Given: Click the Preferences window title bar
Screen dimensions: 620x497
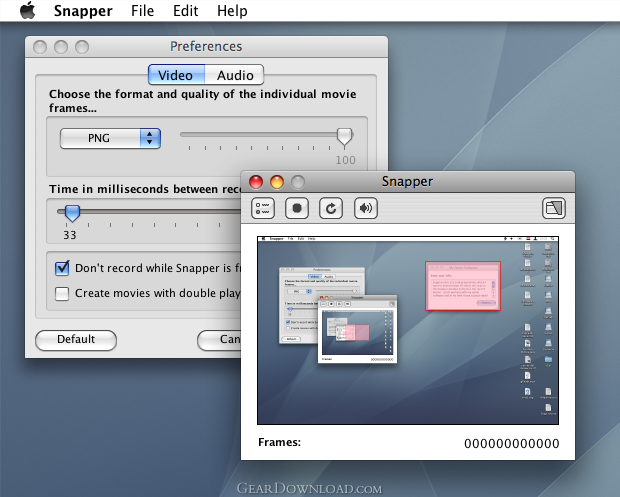Looking at the screenshot, I should click(x=206, y=47).
